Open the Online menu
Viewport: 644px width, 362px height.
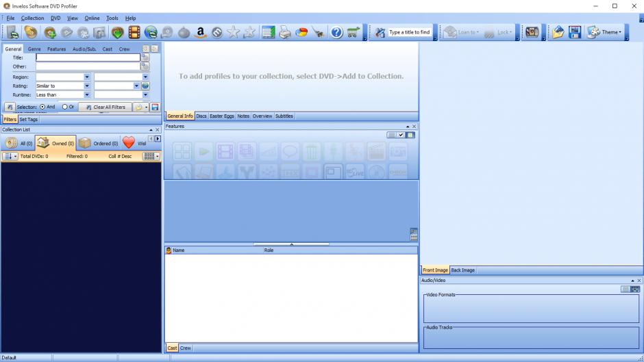[x=92, y=18]
